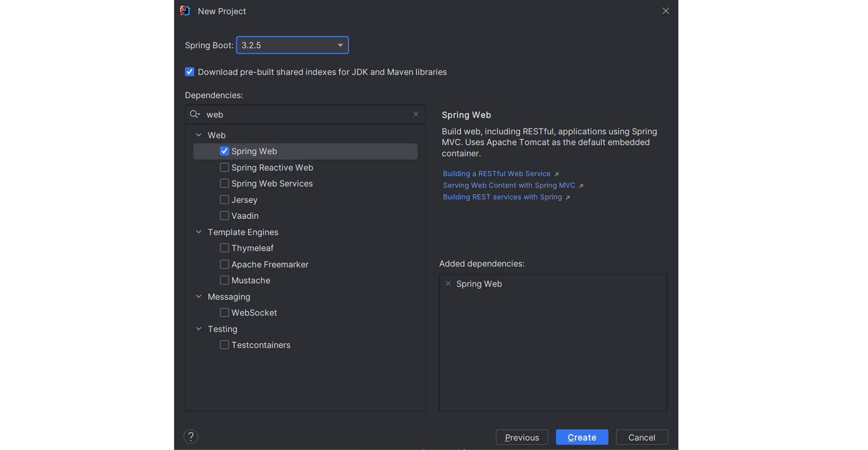Check the Vaadin checkbox

pyautogui.click(x=224, y=216)
